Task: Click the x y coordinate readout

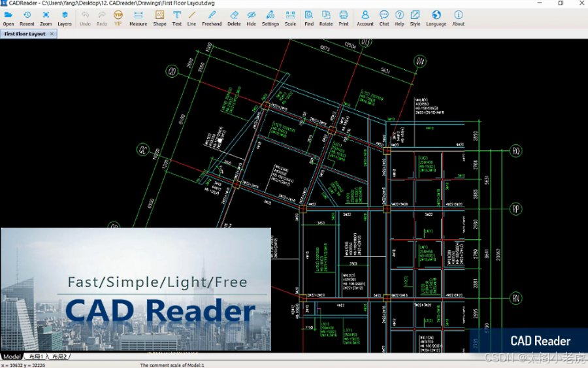Action: pyautogui.click(x=24, y=365)
